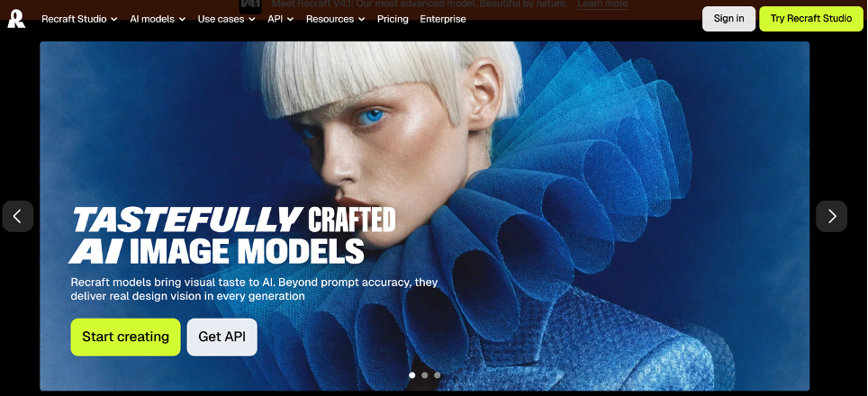Open the Use cases dropdown
Viewport: 868px width, 396px height.
[226, 19]
